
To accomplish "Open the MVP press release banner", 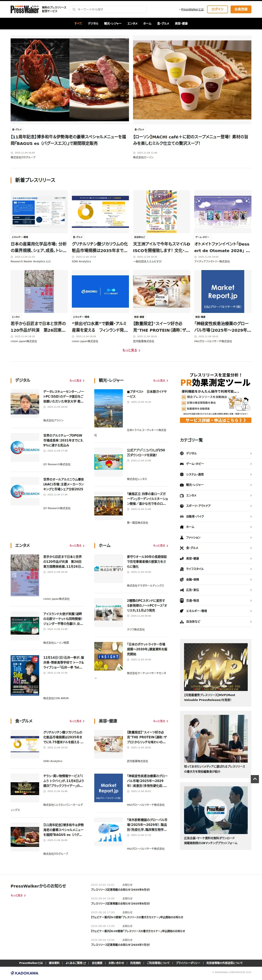I will pos(216,672).
